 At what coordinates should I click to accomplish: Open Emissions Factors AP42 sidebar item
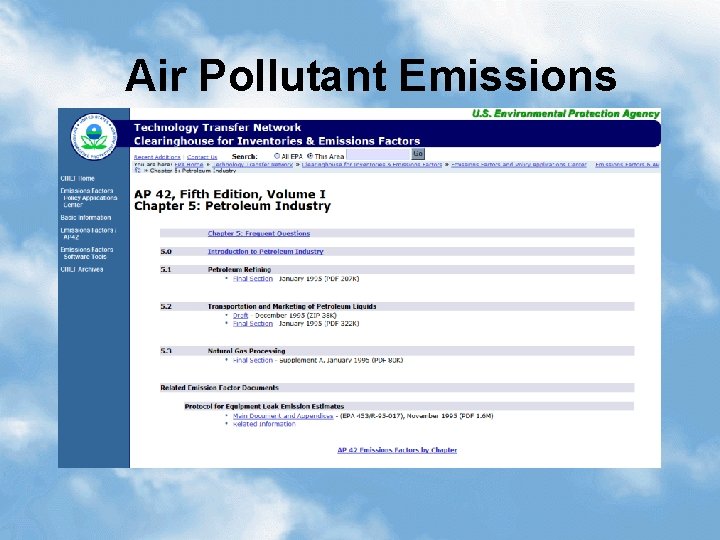click(88, 234)
